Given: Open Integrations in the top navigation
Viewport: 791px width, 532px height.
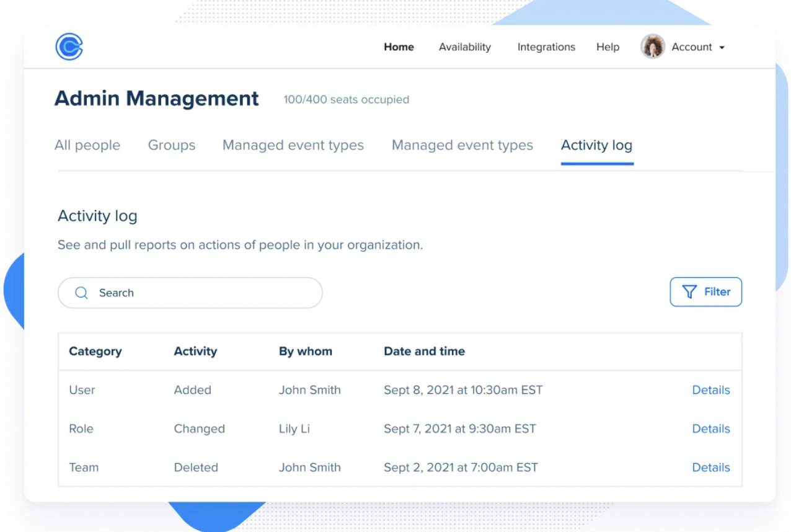Looking at the screenshot, I should pyautogui.click(x=546, y=47).
